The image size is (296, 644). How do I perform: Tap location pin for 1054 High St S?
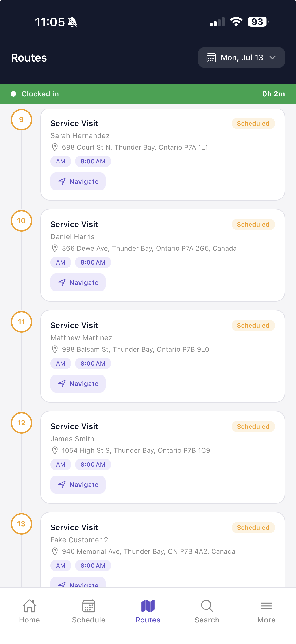(55, 450)
